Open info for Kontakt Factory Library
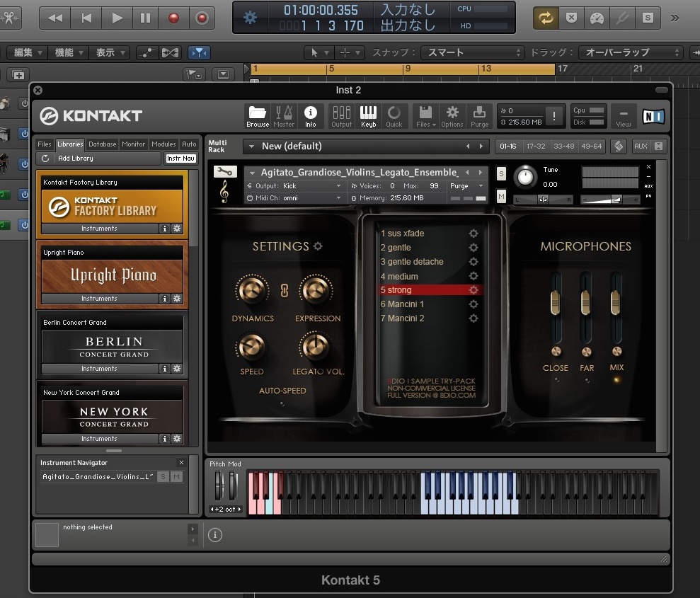This screenshot has height=598, width=700. click(165, 229)
